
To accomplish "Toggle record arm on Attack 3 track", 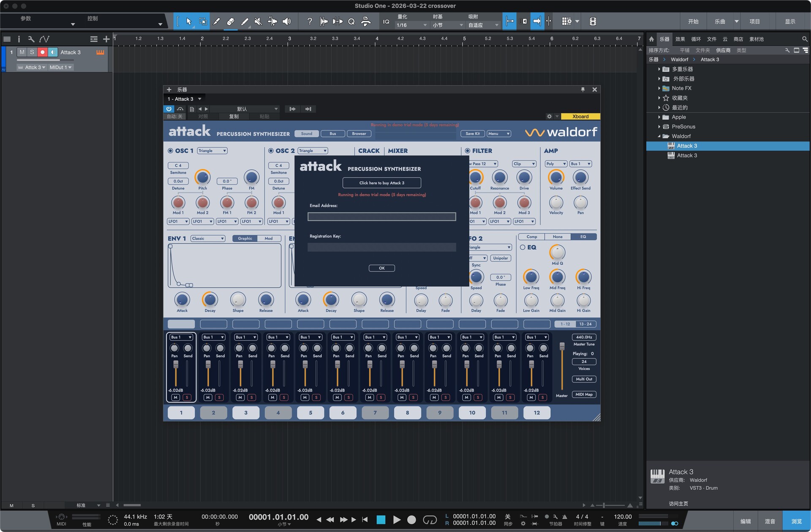I will (42, 52).
